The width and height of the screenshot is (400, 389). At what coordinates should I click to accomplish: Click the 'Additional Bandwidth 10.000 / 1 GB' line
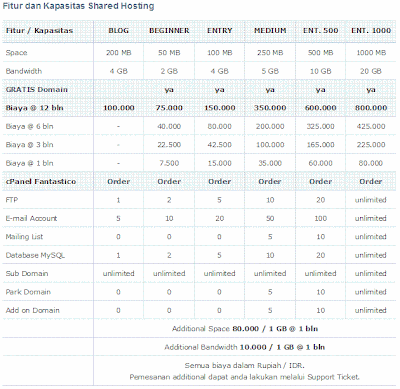[x=245, y=347]
